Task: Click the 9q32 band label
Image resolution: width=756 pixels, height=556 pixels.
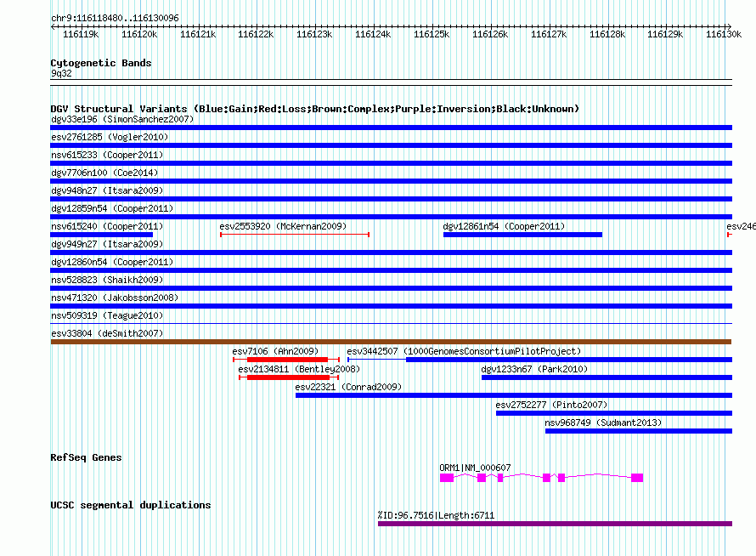Action: [61, 73]
